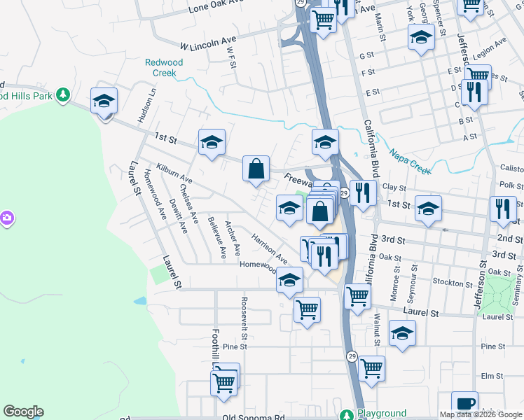Click the restaurant marker near D St and Jefferson
This screenshot has width=524, height=420.
474,93
